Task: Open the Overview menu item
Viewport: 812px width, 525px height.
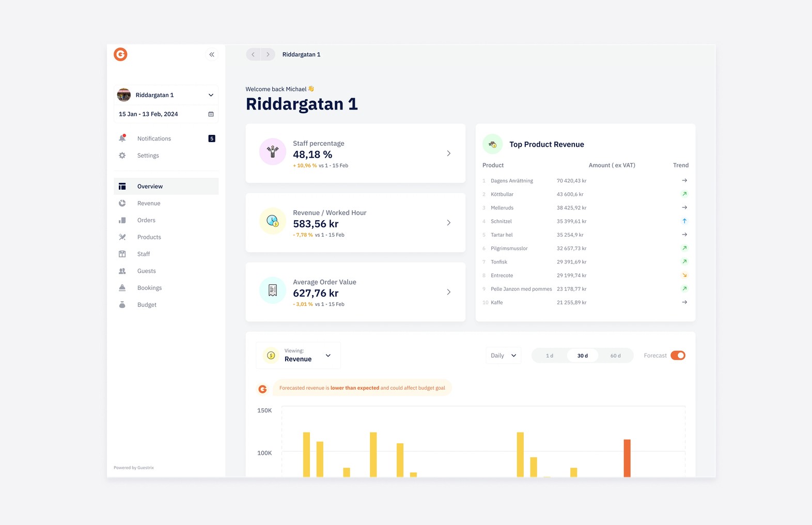Action: pyautogui.click(x=166, y=187)
